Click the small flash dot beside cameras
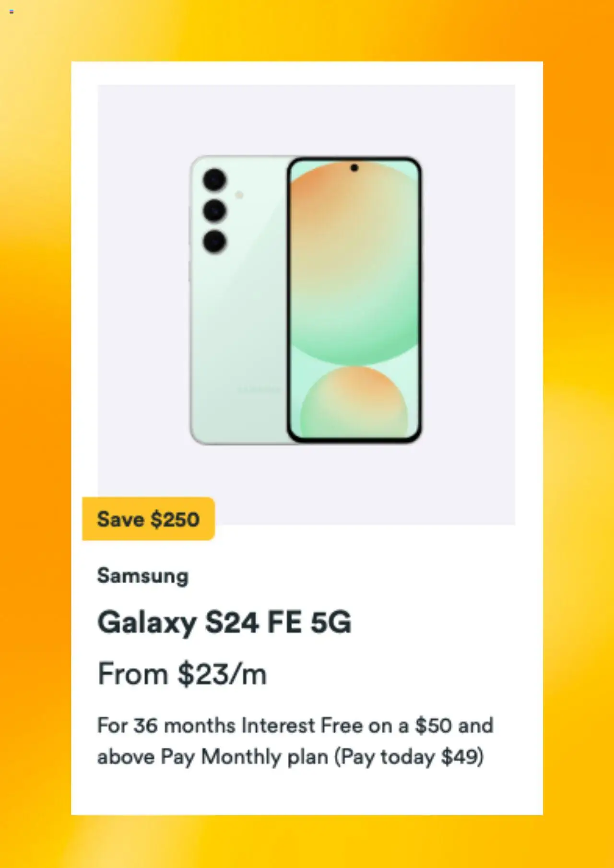The height and width of the screenshot is (868, 614). pos(239,195)
